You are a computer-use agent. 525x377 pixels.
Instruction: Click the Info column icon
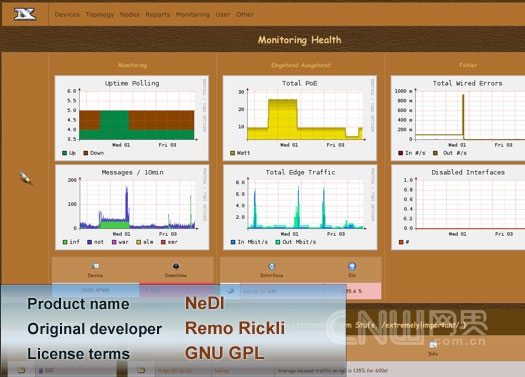pyautogui.click(x=433, y=345)
